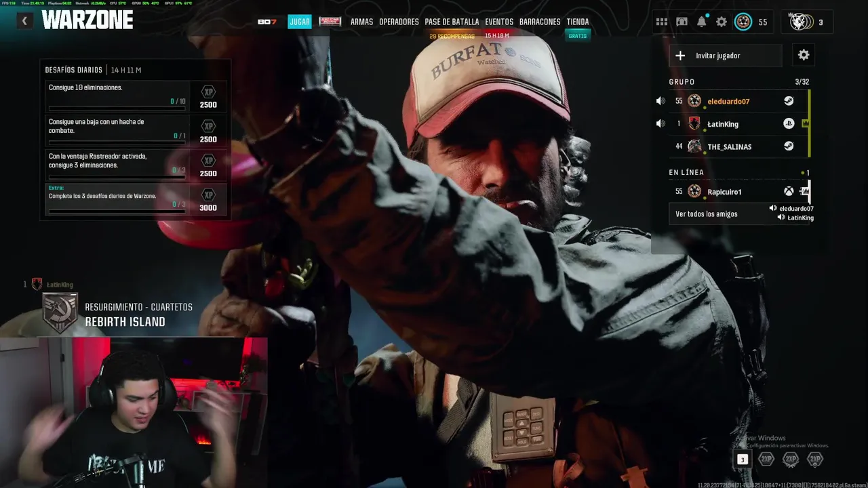Click Invitar jugador button
Viewport: 868px width, 488px height.
(726, 56)
